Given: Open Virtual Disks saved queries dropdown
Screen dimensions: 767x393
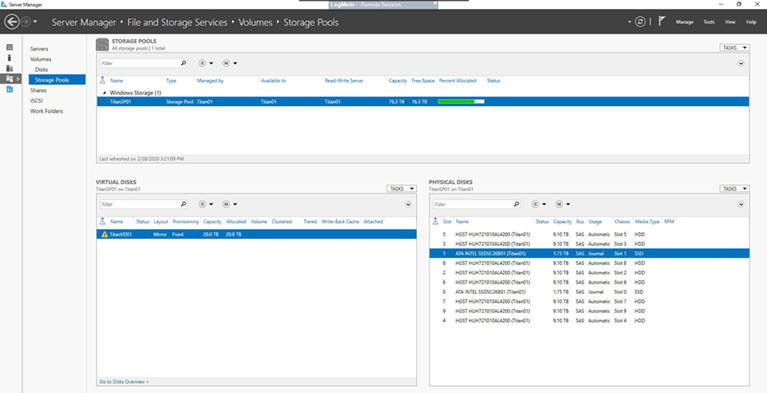Looking at the screenshot, I should click(x=230, y=204).
